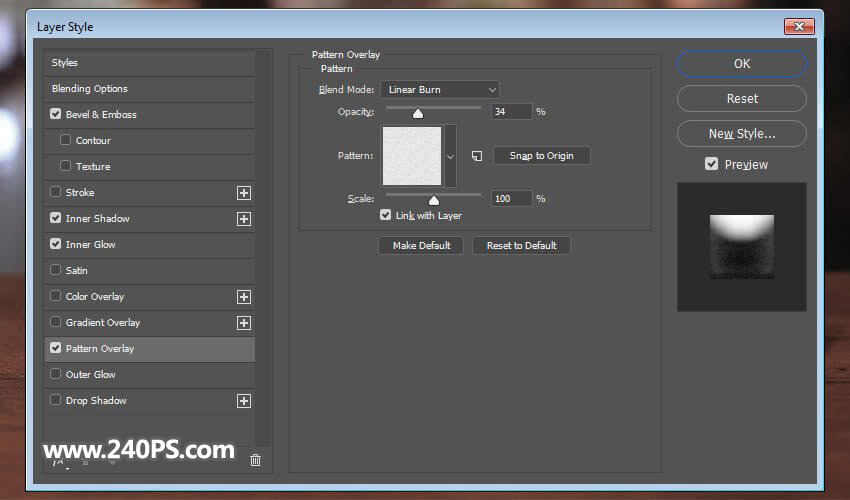This screenshot has height=500, width=850.
Task: Click the Opacity value field showing 34
Action: point(511,112)
